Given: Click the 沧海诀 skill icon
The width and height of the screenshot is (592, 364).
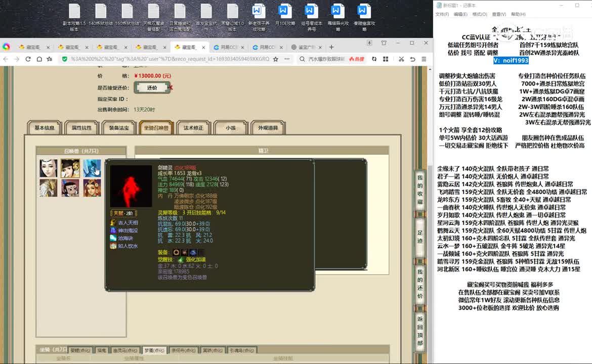Looking at the screenshot, I should pos(113,238).
